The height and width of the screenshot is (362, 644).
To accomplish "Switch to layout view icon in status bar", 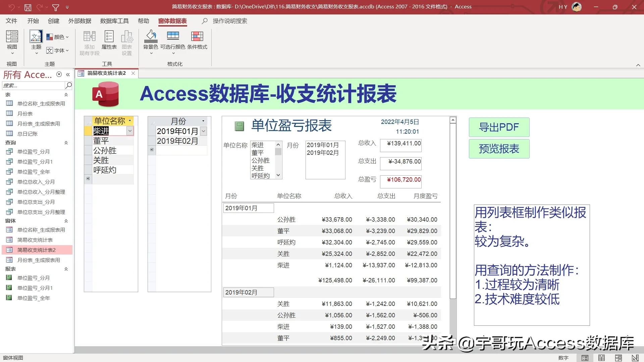I will pos(619,358).
